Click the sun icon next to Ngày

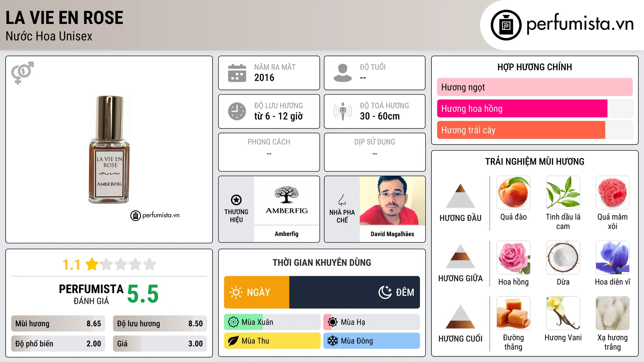pos(236,292)
